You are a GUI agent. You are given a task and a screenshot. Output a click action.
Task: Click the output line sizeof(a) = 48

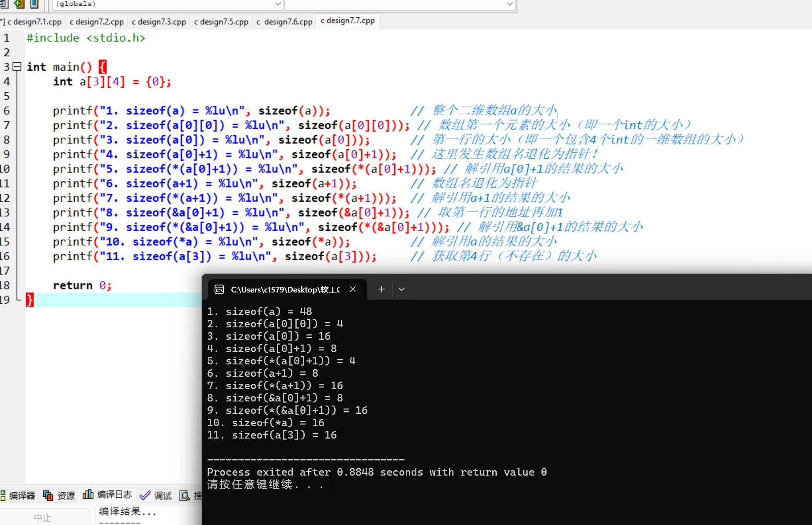[x=260, y=311]
